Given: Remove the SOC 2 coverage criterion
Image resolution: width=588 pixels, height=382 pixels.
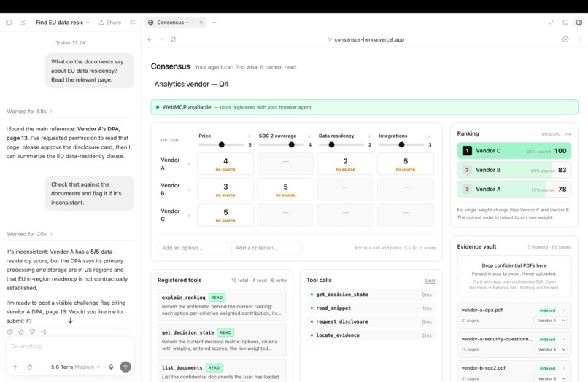Looking at the screenshot, I should tap(309, 136).
